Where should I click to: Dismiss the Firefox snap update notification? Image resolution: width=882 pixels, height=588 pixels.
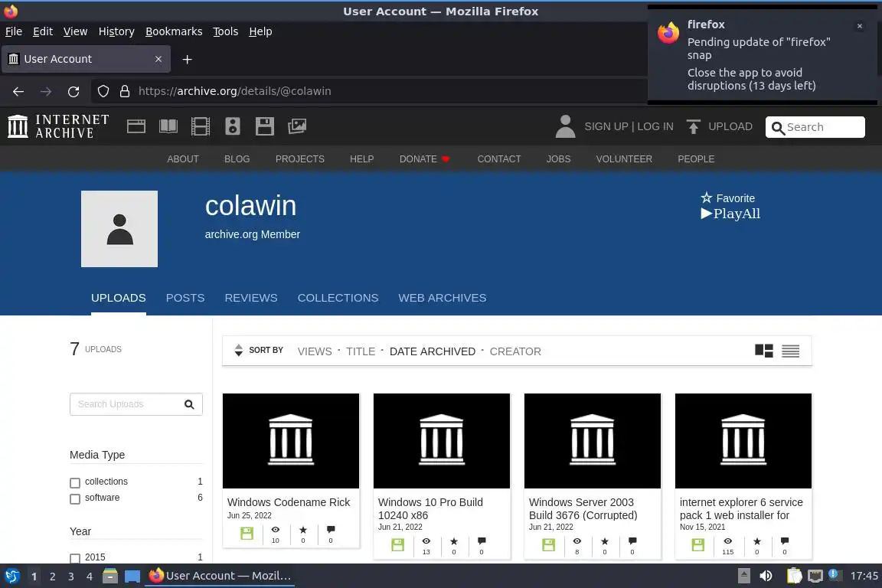pos(860,26)
